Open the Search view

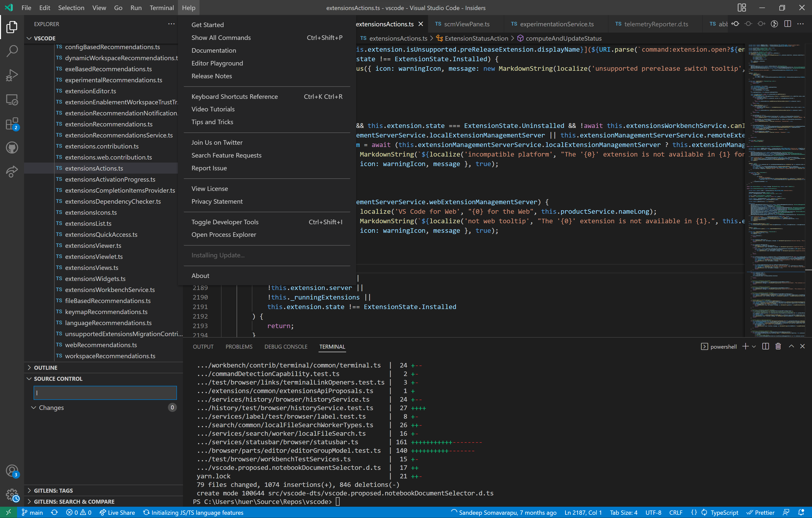tap(12, 51)
